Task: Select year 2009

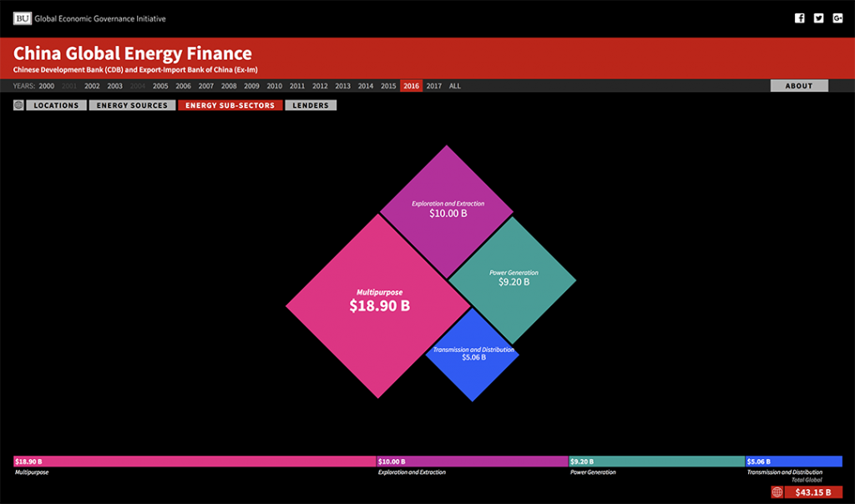Action: [x=251, y=86]
